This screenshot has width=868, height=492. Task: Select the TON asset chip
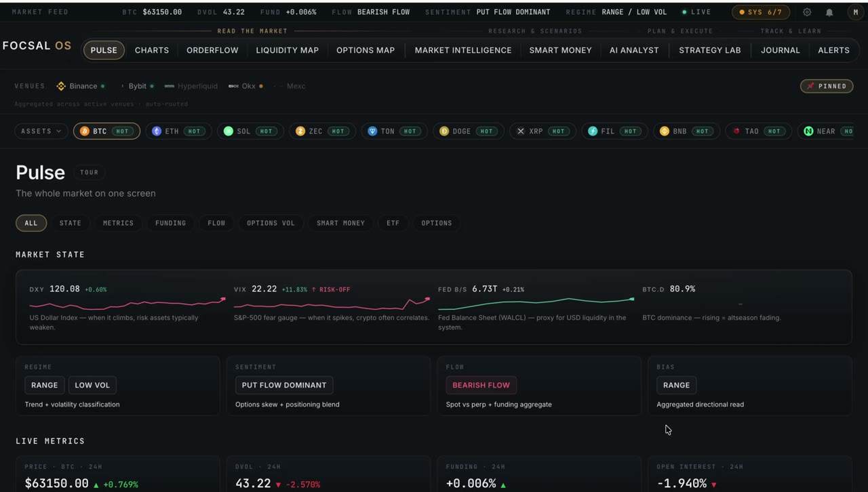point(394,131)
